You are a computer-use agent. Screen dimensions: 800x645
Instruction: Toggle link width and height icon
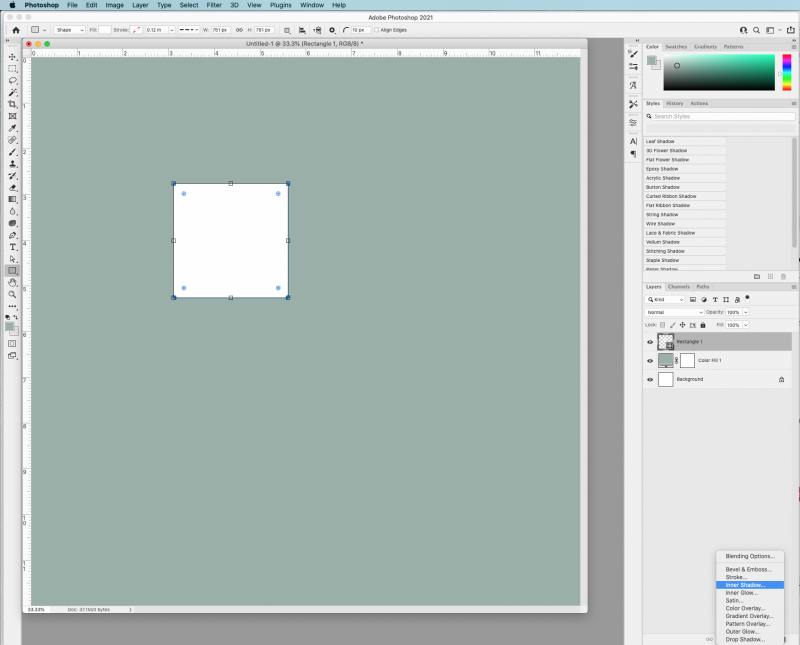pyautogui.click(x=239, y=30)
